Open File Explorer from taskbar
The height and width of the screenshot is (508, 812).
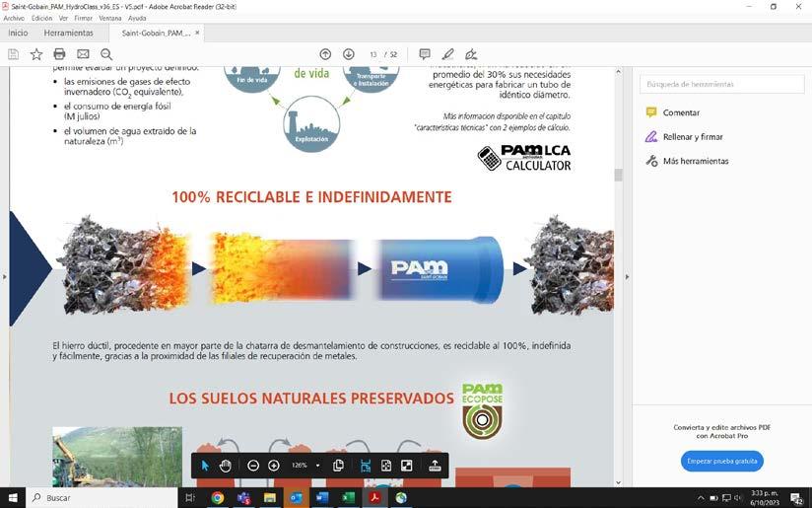270,497
